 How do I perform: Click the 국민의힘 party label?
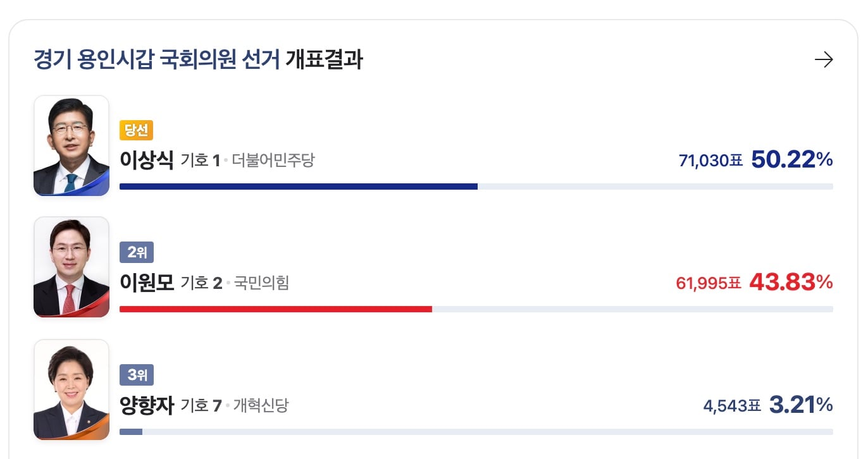[x=261, y=283]
